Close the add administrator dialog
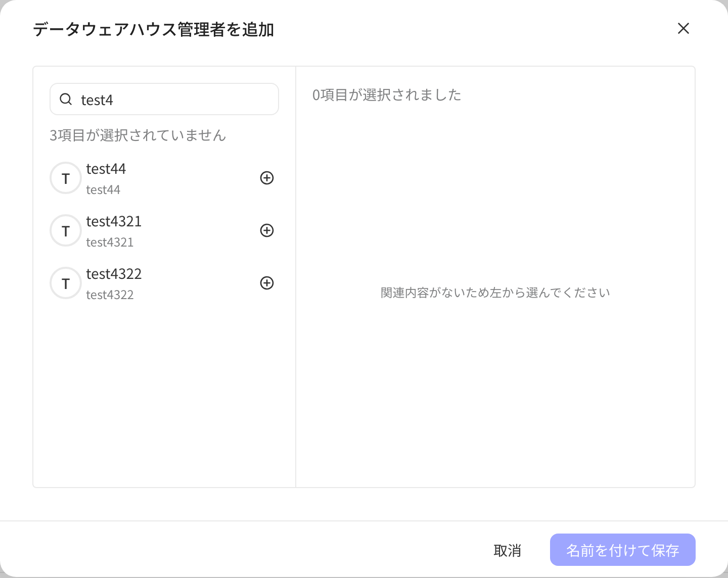728x578 pixels. (x=684, y=29)
